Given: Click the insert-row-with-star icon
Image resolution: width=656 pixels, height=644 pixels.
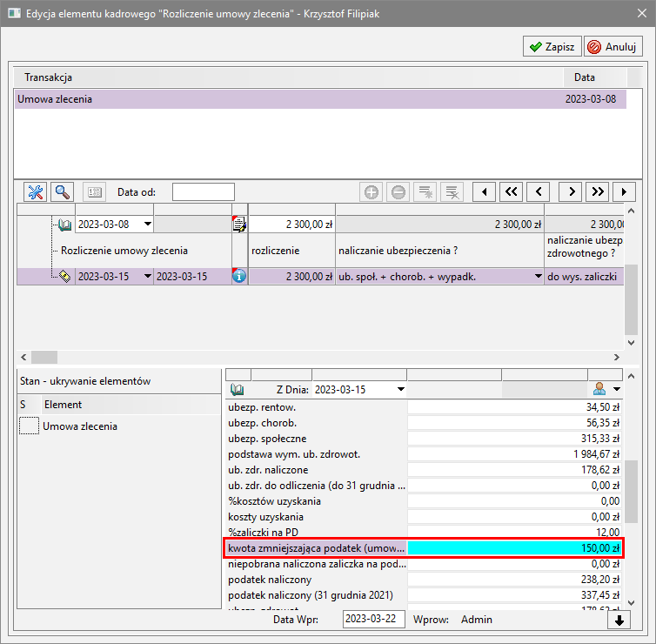Looking at the screenshot, I should (x=425, y=192).
